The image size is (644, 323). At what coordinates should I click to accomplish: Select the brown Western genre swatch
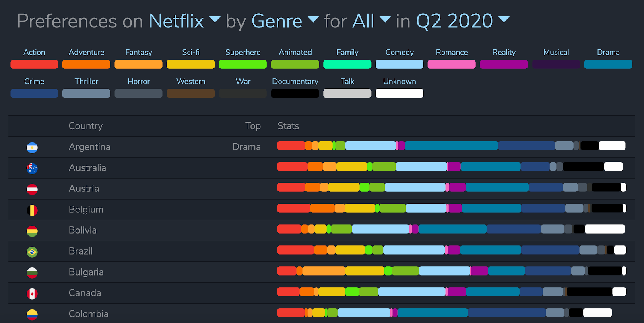(191, 93)
